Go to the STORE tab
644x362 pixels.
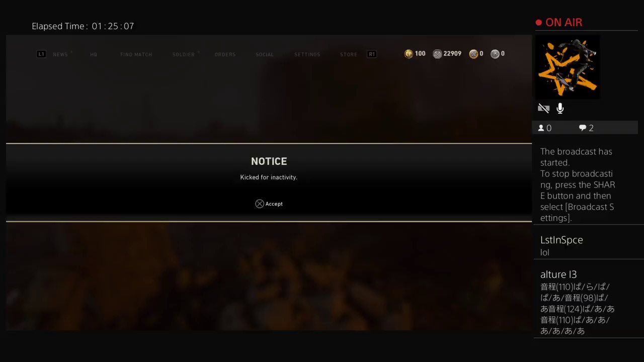point(349,54)
